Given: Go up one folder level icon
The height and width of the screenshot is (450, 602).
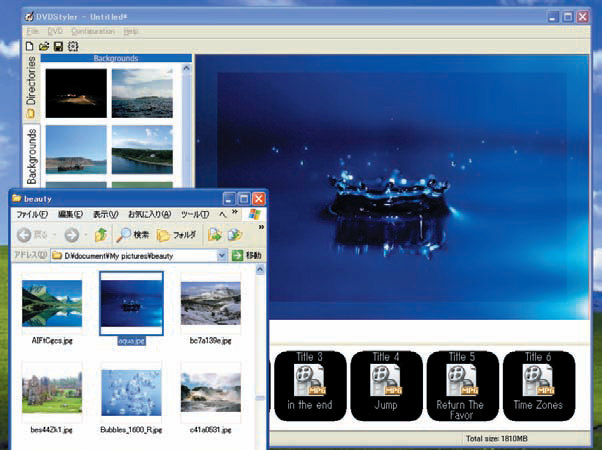Looking at the screenshot, I should coord(101,235).
